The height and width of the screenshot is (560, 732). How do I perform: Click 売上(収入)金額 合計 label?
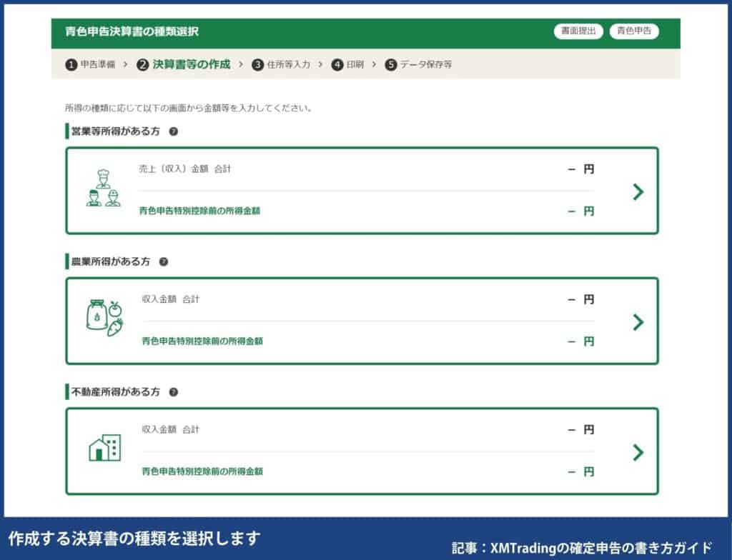pos(185,169)
